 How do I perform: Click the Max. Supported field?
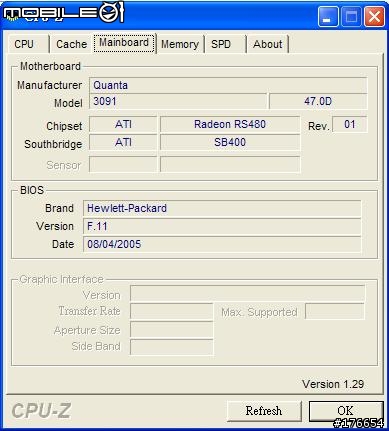335,311
